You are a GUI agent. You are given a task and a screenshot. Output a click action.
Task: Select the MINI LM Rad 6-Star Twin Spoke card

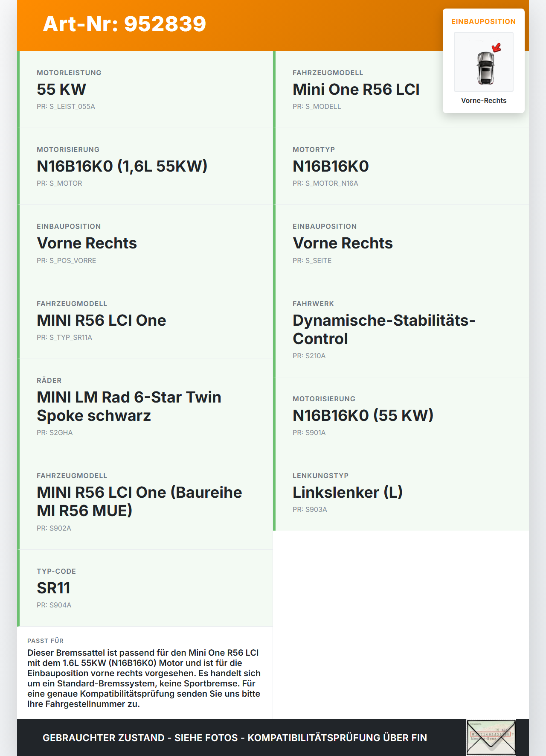145,406
